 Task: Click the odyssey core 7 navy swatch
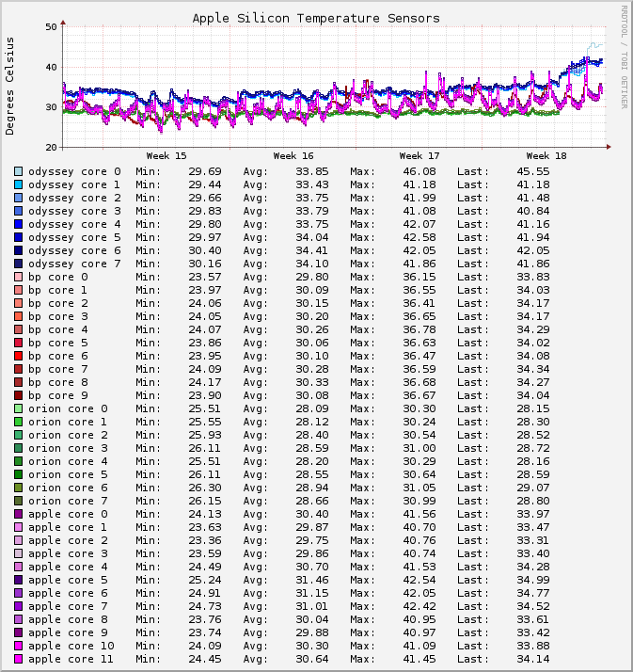tap(19, 264)
